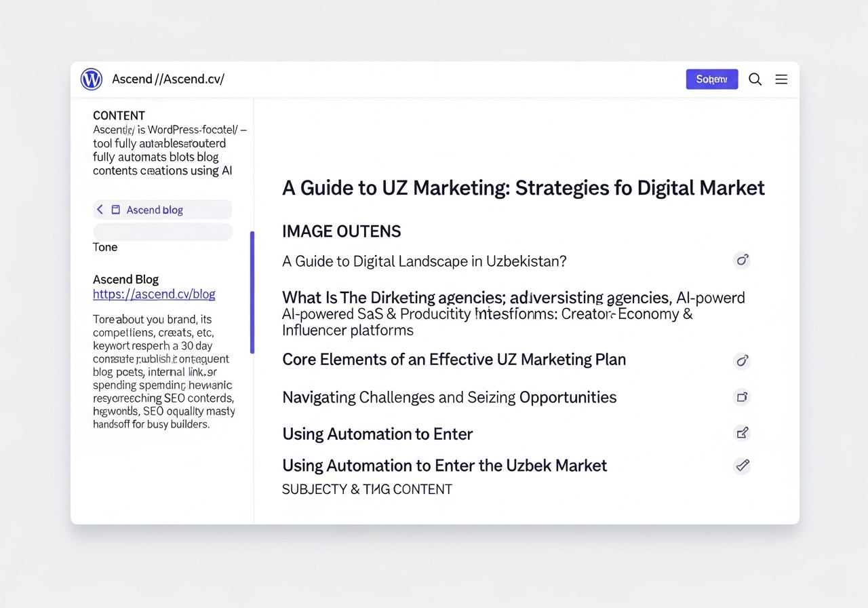Select Navigating Challenges and Seizing Opportunities

(450, 398)
